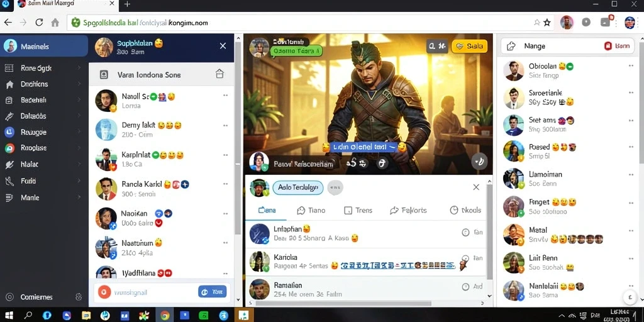Open Sroetianle row options dots
The width and height of the screenshot is (644, 322).
(x=631, y=92)
